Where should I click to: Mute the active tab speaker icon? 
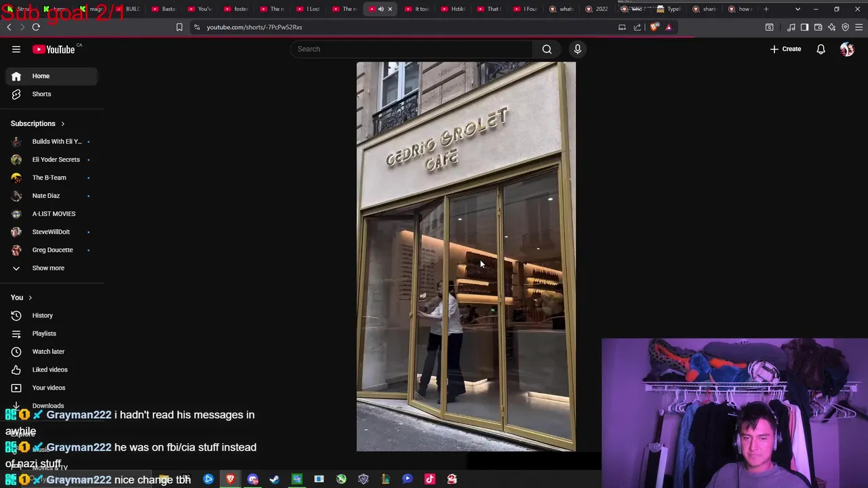[381, 9]
